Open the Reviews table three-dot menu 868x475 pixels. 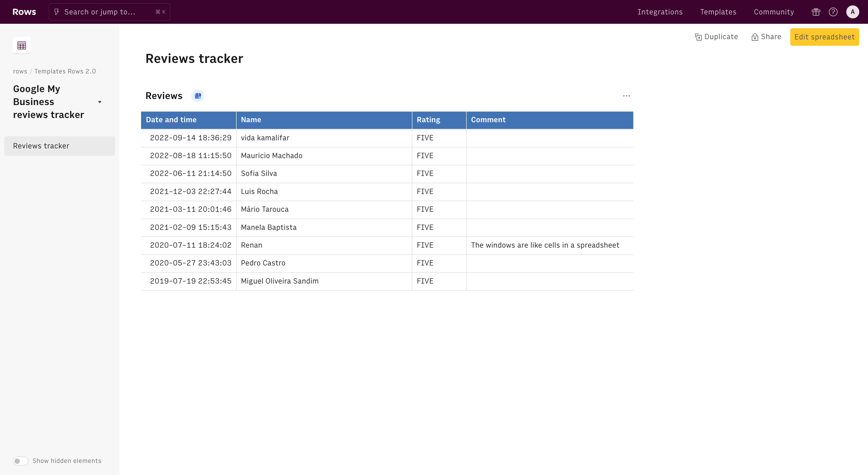626,96
